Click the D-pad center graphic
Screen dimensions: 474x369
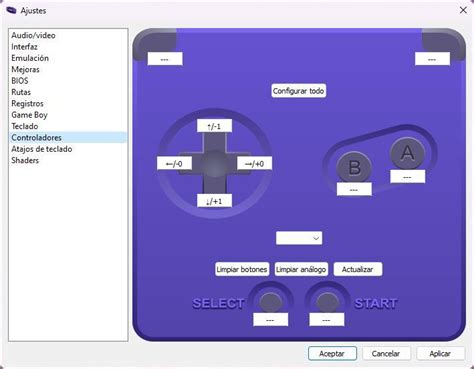tap(214, 163)
